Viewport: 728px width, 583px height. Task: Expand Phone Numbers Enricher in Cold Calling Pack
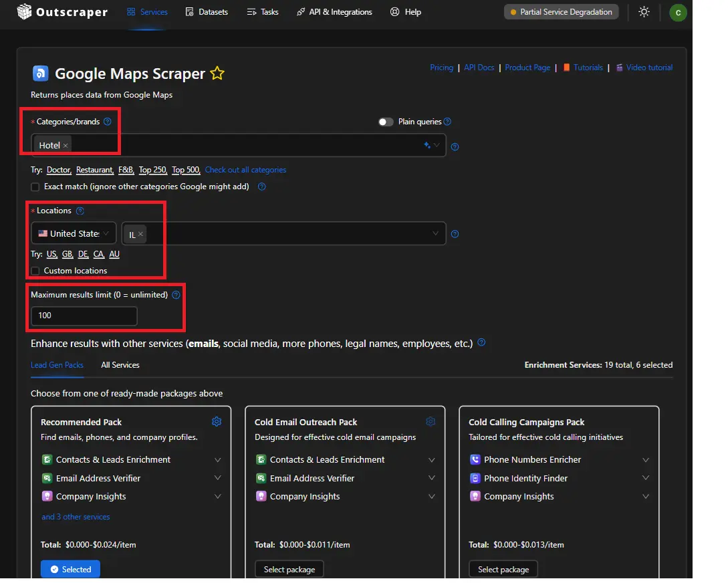tap(645, 460)
